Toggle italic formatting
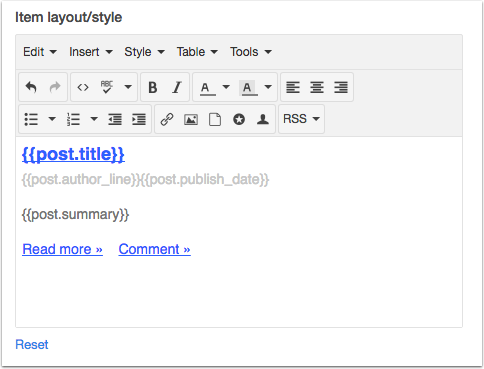The width and height of the screenshot is (484, 369). click(177, 87)
